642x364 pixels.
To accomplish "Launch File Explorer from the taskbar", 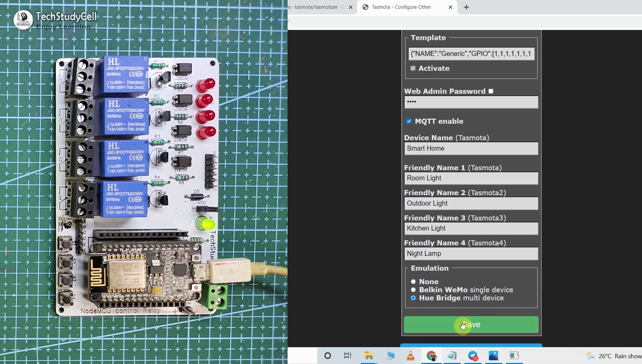I will 369,356.
